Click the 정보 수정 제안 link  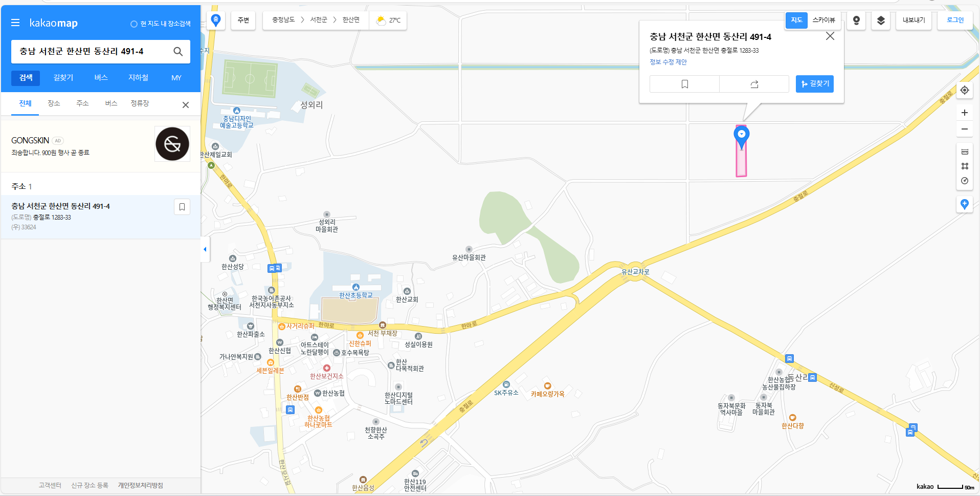point(668,62)
